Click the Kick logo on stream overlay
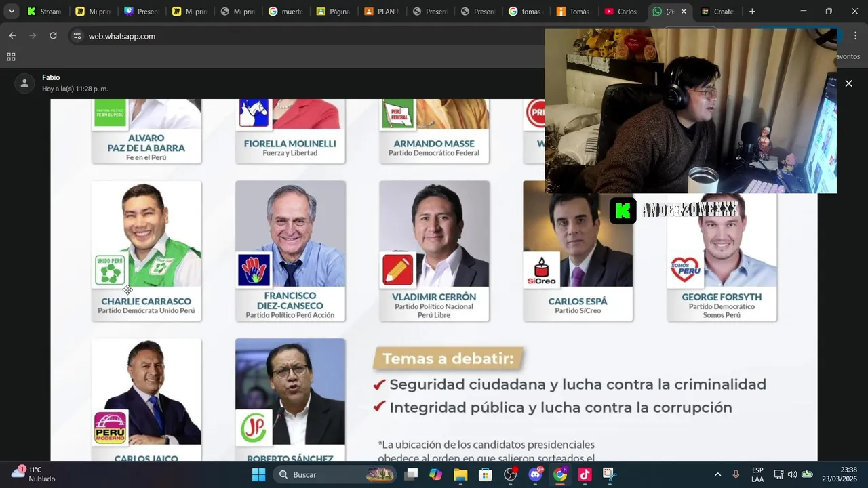This screenshot has width=868, height=488. click(x=623, y=211)
